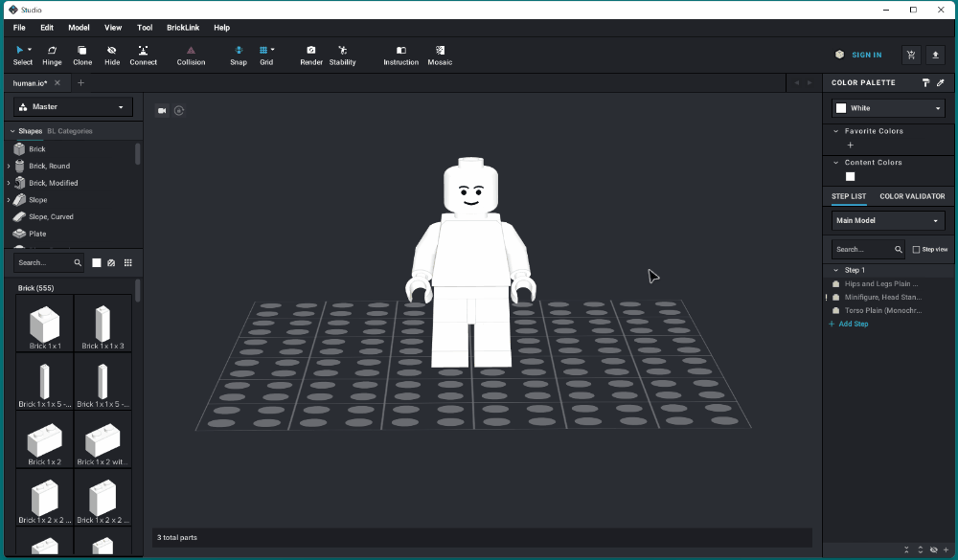
Task: Collapse the Step 1 group
Action: 835,270
